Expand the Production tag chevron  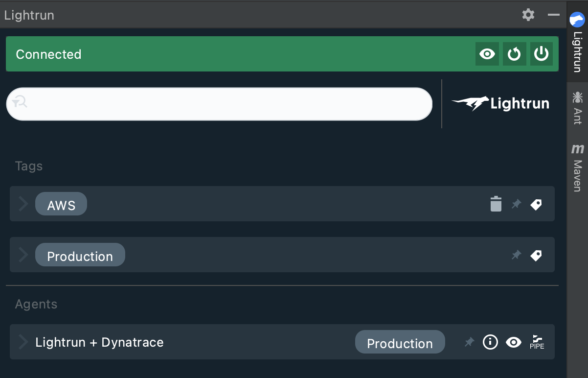23,255
